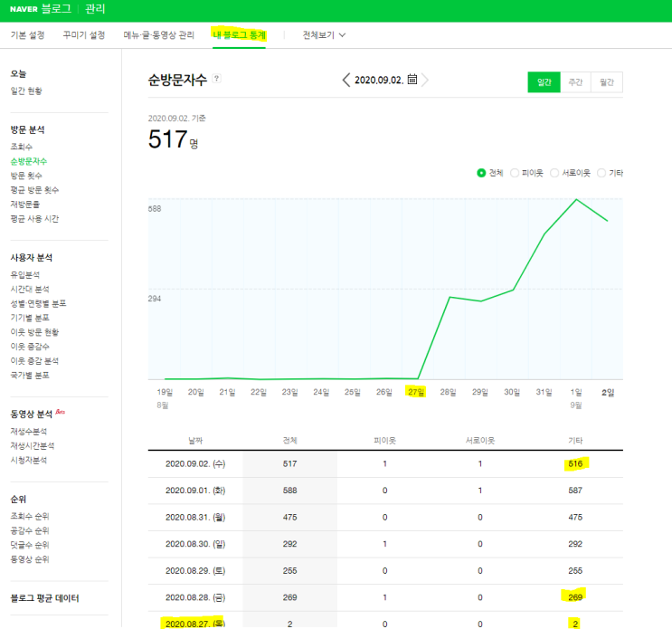The height and width of the screenshot is (629, 672).
Task: Click the 피이웃 column header in table
Action: coord(385,441)
